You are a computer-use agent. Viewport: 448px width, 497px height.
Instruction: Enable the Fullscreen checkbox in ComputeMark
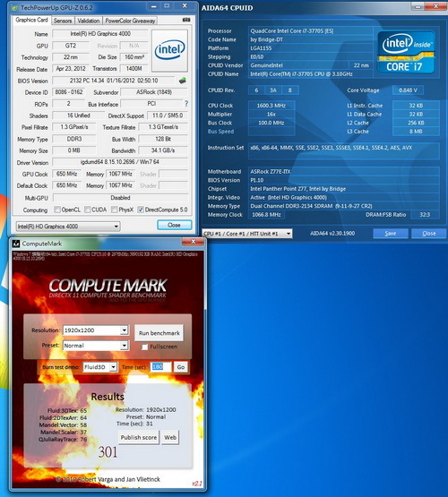[x=144, y=347]
